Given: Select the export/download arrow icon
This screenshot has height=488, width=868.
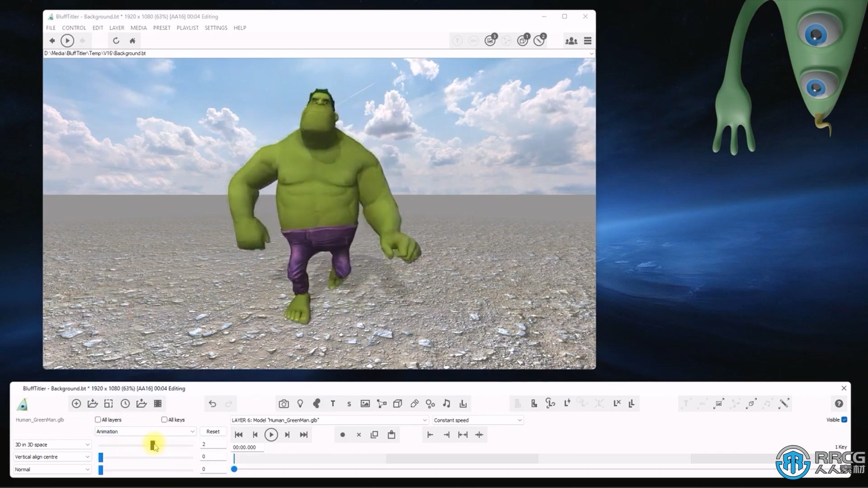Looking at the screenshot, I should click(462, 404).
